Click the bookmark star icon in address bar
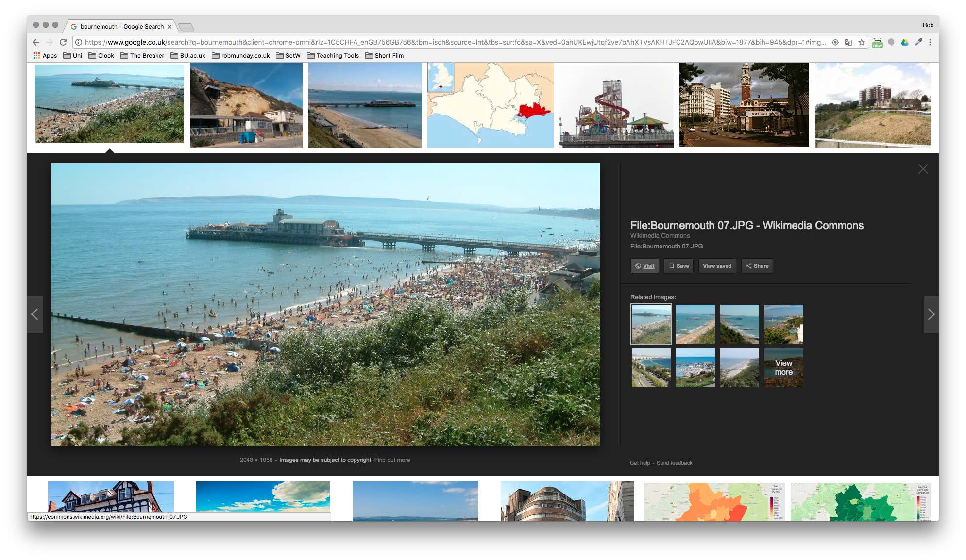This screenshot has width=966, height=560. tap(863, 41)
